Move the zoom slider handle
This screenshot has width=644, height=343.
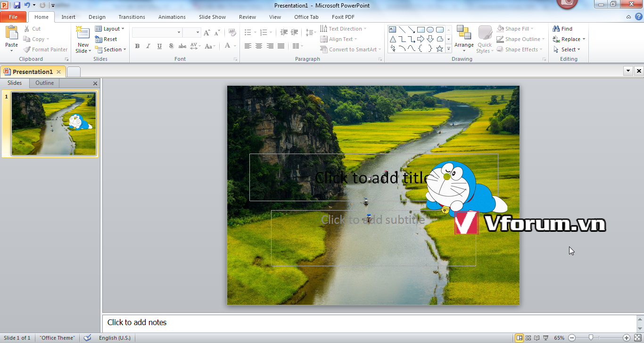pyautogui.click(x=591, y=338)
